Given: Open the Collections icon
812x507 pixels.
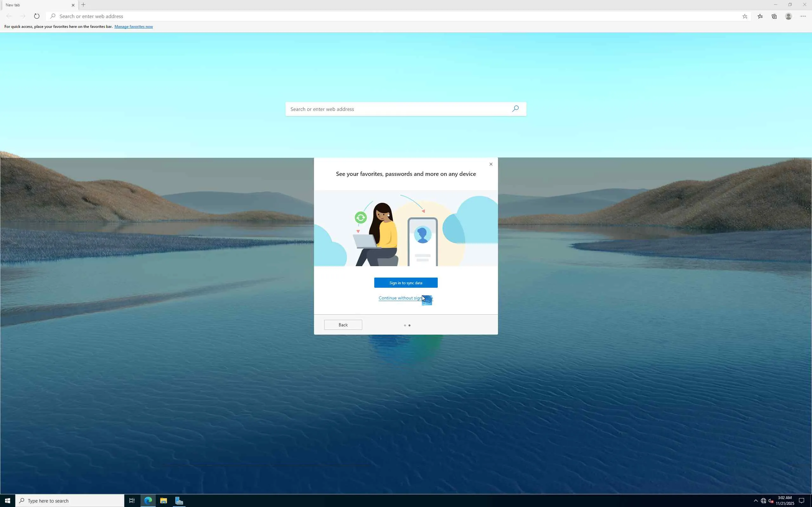Looking at the screenshot, I should tap(774, 16).
